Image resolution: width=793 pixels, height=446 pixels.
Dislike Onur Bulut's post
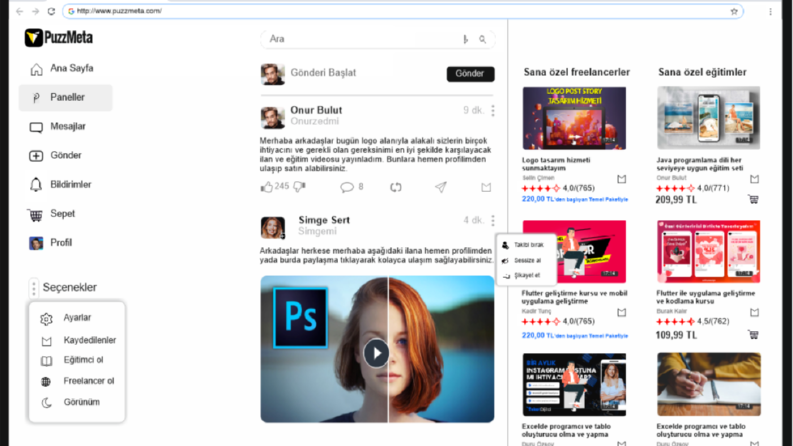299,187
